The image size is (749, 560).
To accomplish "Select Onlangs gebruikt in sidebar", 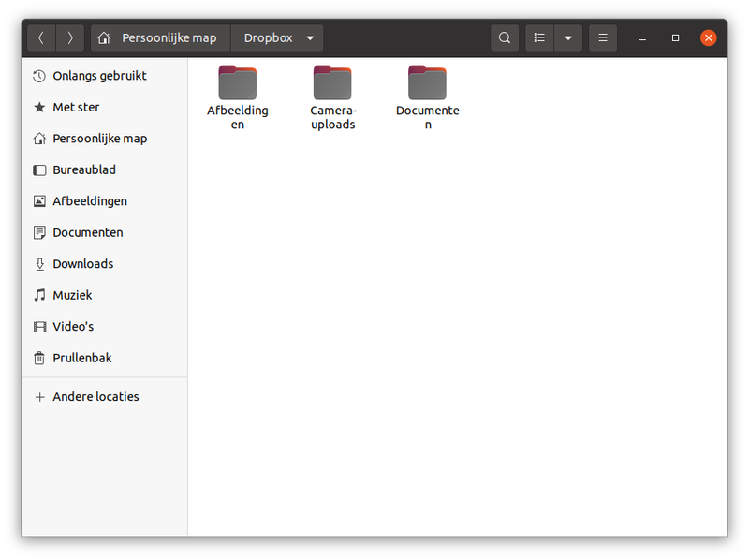I will coord(99,76).
